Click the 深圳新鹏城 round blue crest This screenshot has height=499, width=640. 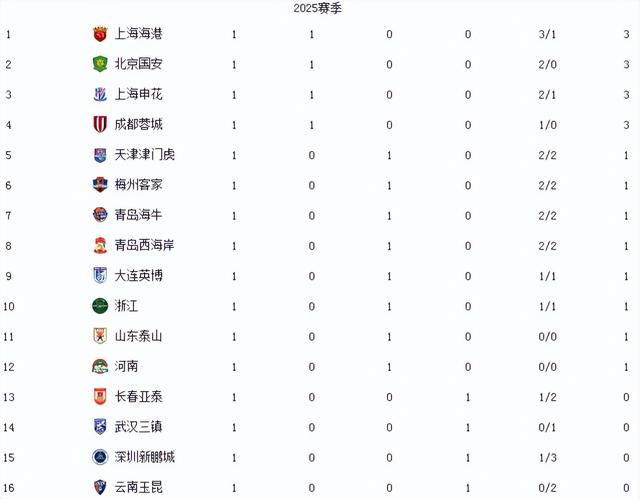click(100, 457)
